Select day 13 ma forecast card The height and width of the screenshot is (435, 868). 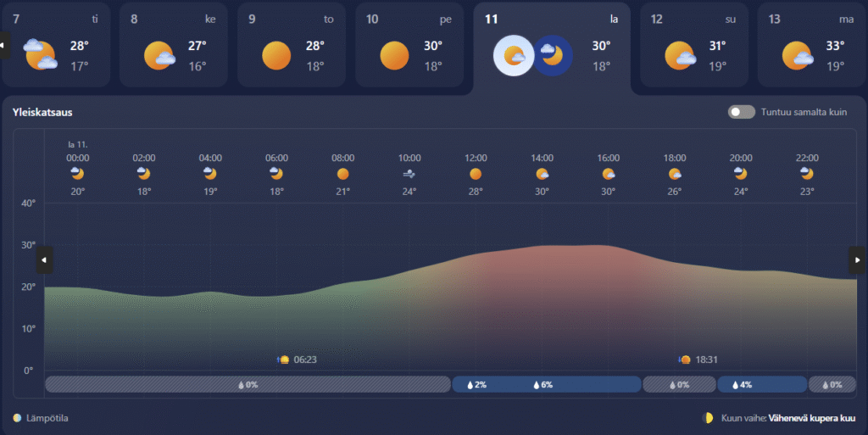(x=811, y=45)
